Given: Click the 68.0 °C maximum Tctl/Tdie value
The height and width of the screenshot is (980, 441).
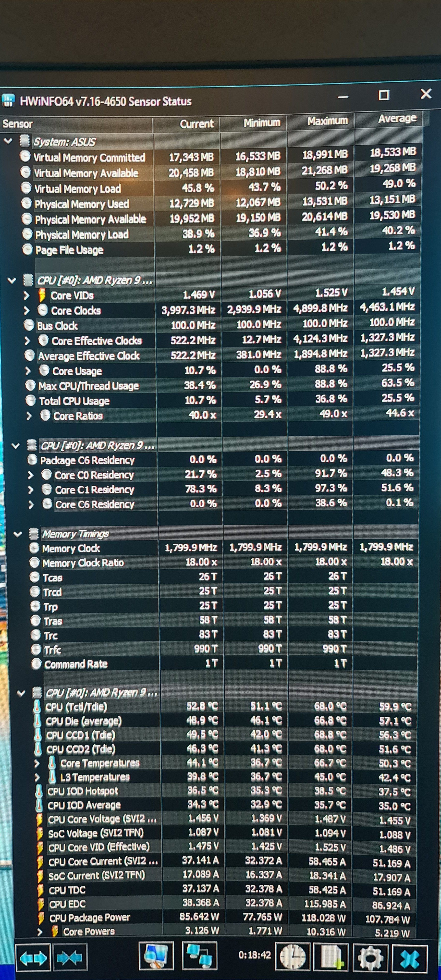Looking at the screenshot, I should tap(330, 707).
